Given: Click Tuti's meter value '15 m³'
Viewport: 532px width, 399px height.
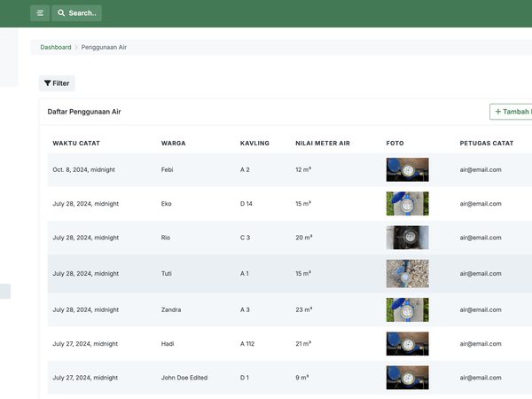Looking at the screenshot, I should click(x=303, y=273).
